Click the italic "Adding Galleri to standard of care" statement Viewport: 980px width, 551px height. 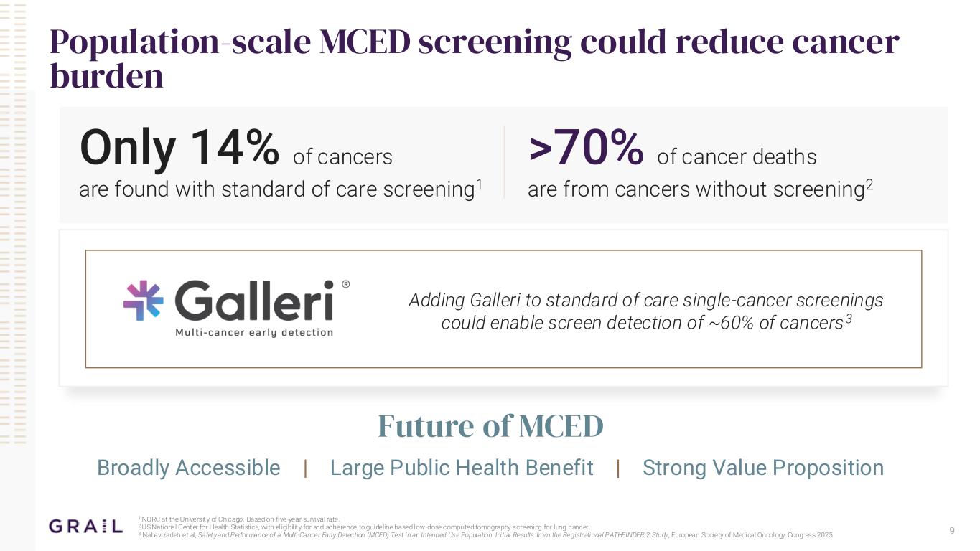(x=645, y=311)
